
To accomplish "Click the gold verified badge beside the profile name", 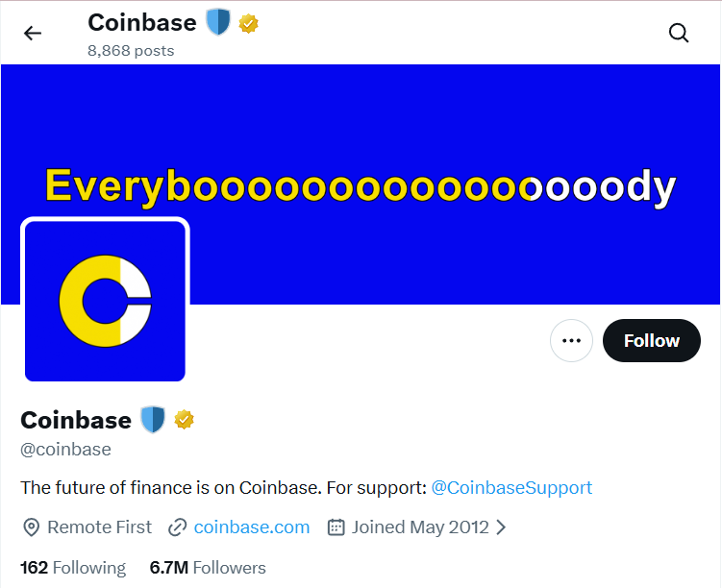I will 184,420.
